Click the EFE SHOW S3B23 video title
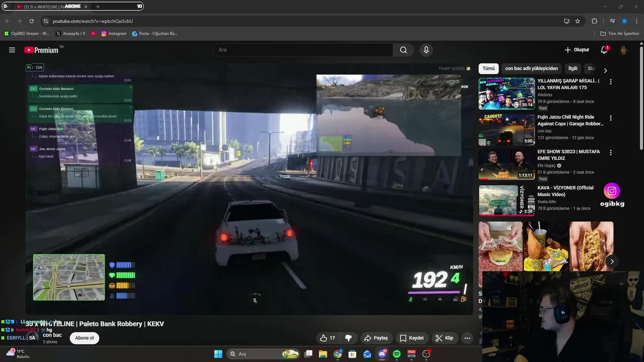This screenshot has width=644, height=362. [569, 155]
